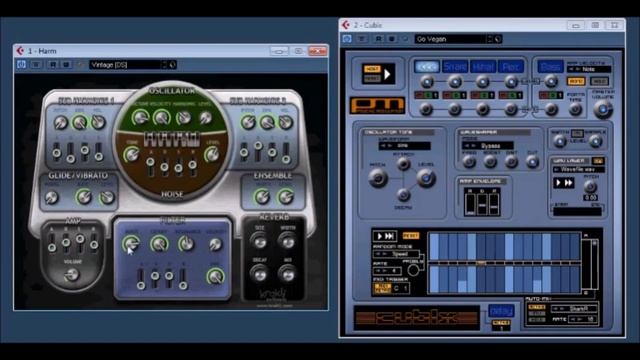Click the Filter Freq knob in Harm

tap(131, 244)
